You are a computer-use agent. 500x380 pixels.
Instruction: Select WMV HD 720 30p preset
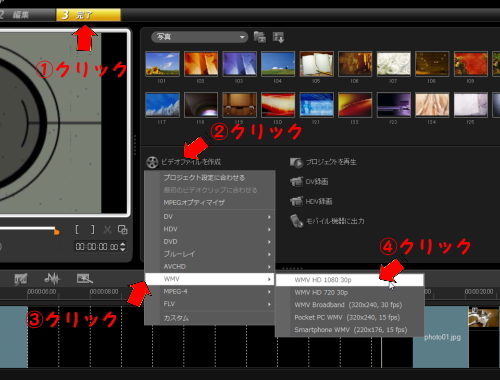350,292
